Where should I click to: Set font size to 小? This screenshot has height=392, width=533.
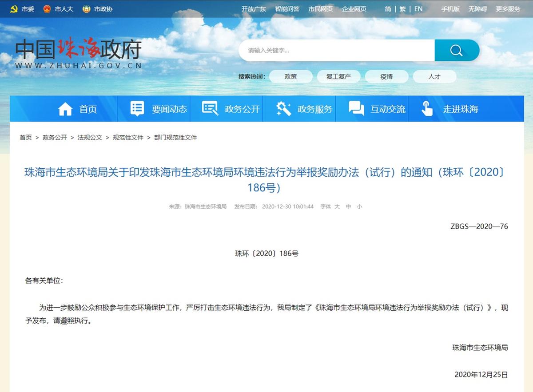point(359,206)
